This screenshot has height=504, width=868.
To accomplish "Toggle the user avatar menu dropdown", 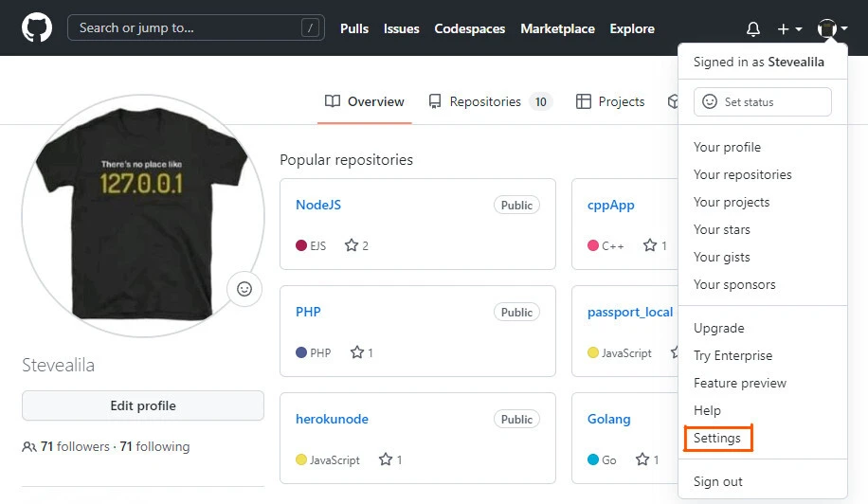I will coord(832,28).
